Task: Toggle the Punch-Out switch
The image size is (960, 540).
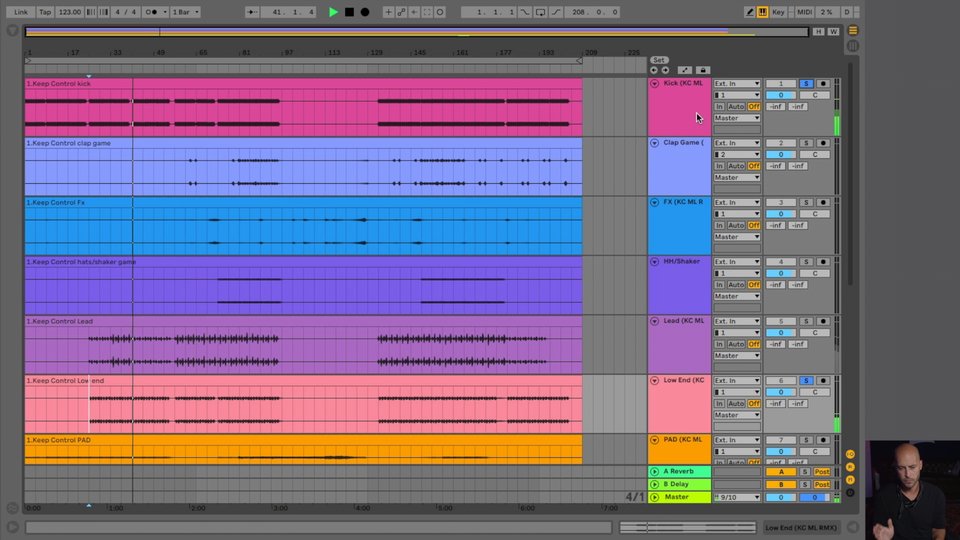Action: 556,12
